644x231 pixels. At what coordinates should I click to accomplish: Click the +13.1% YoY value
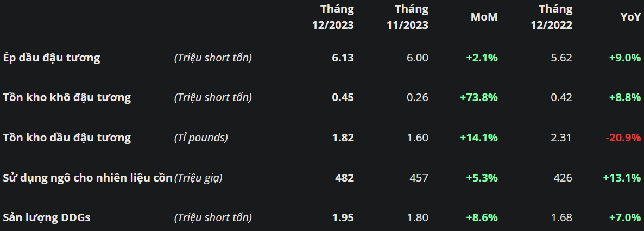(622, 178)
